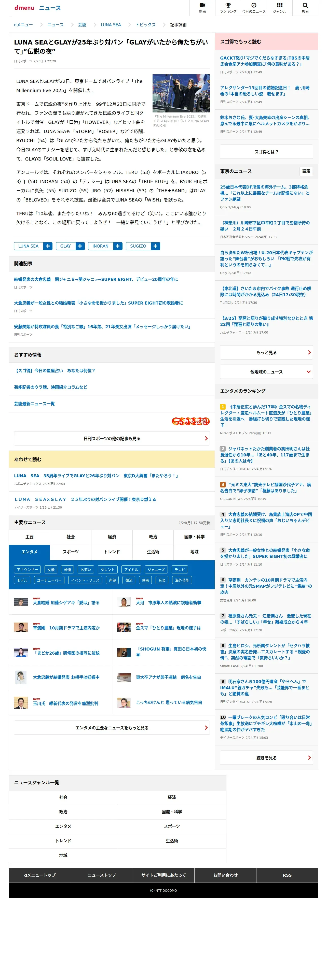Click the plus icon next to INORAN tag

click(118, 246)
